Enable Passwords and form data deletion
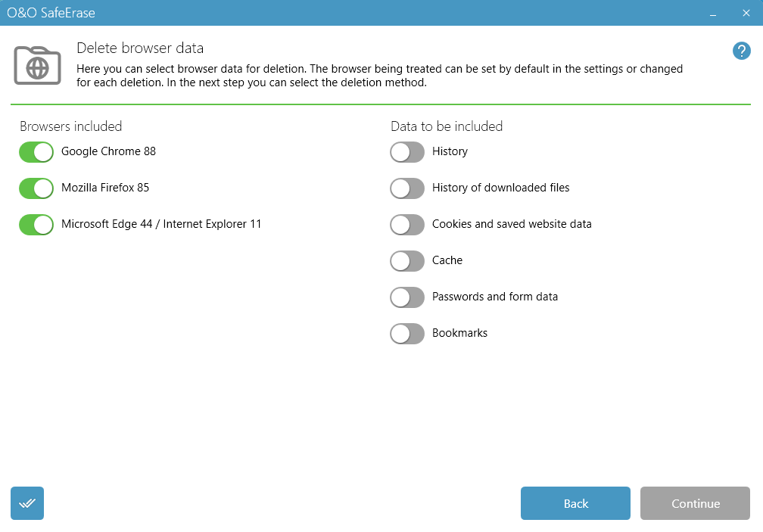Screen dimensions: 763x532 [407, 297]
